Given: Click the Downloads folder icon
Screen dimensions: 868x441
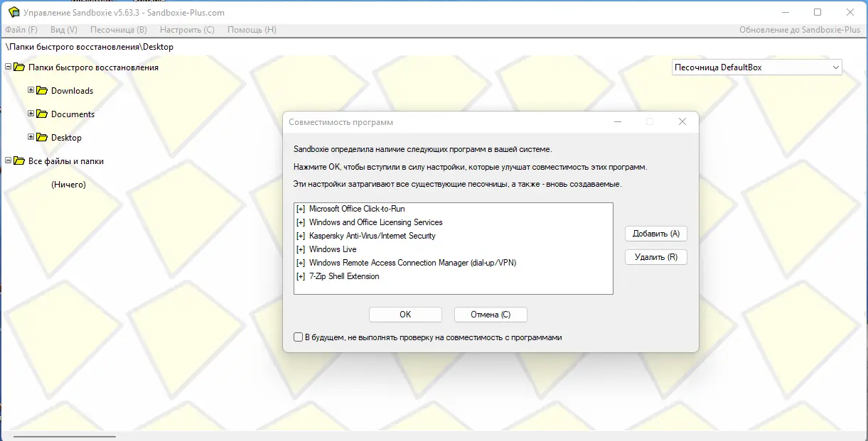Looking at the screenshot, I should (x=42, y=91).
